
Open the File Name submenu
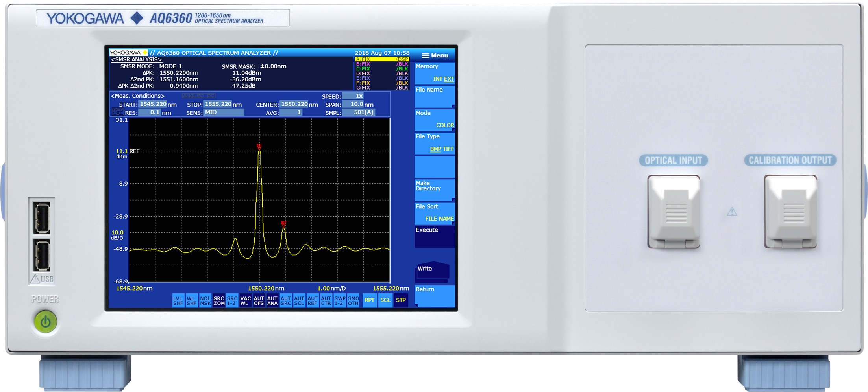point(435,96)
